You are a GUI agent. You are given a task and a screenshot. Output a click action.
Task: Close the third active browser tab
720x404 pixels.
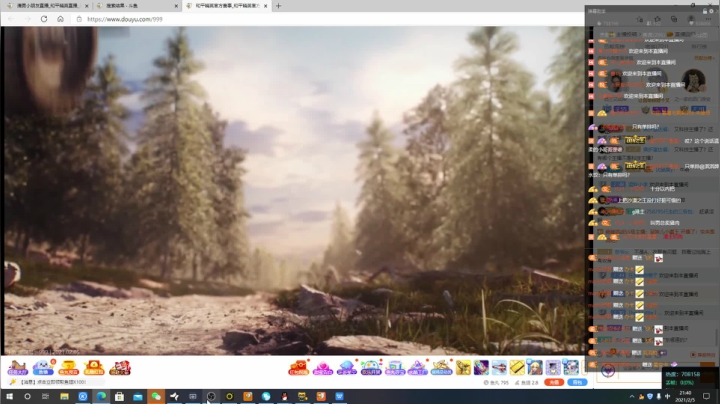(265, 6)
